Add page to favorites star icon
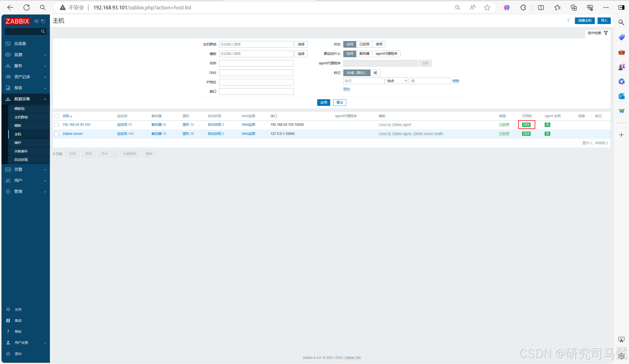Screen dimensions: 629x364 [487, 7]
